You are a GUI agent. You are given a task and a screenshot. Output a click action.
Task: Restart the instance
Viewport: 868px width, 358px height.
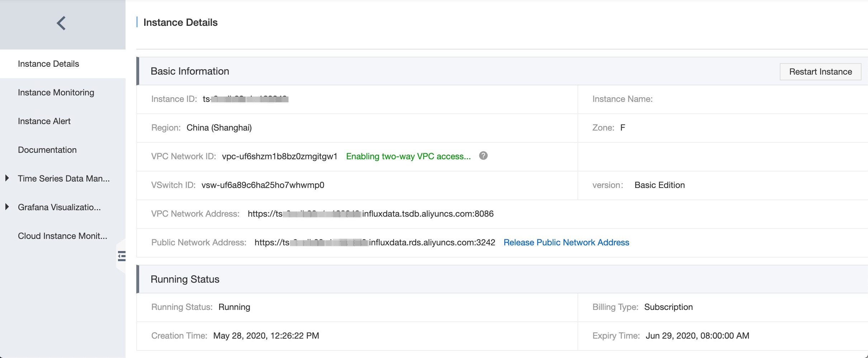[x=820, y=72]
